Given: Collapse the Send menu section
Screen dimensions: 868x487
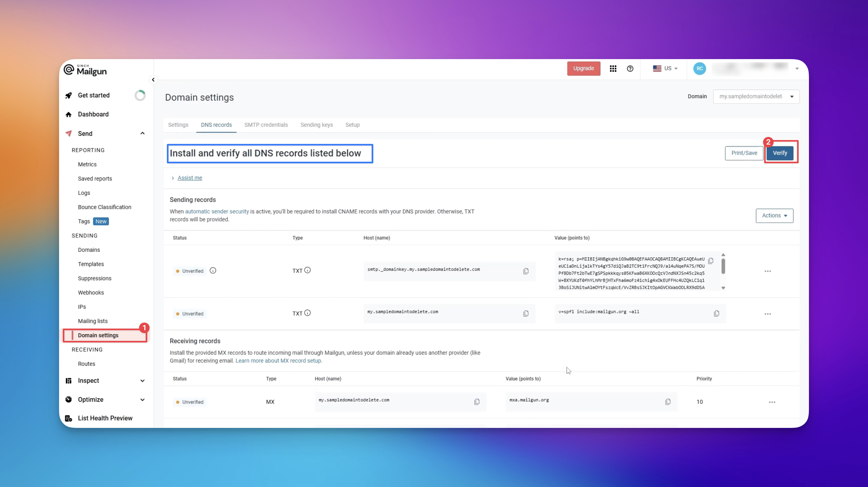Looking at the screenshot, I should [x=143, y=133].
